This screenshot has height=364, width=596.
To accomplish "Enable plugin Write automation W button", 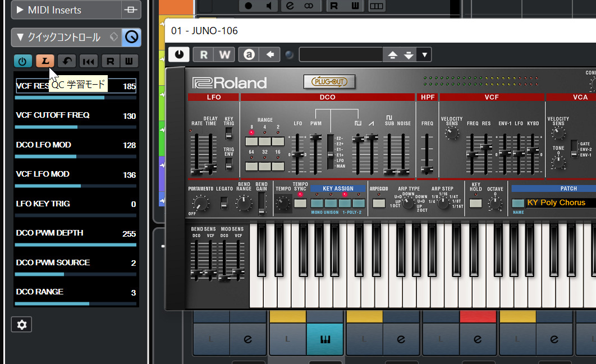I will tap(224, 55).
